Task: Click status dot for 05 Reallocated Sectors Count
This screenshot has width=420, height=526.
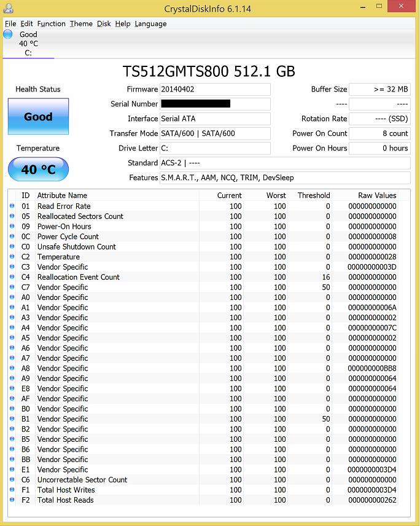Action: pyautogui.click(x=12, y=216)
